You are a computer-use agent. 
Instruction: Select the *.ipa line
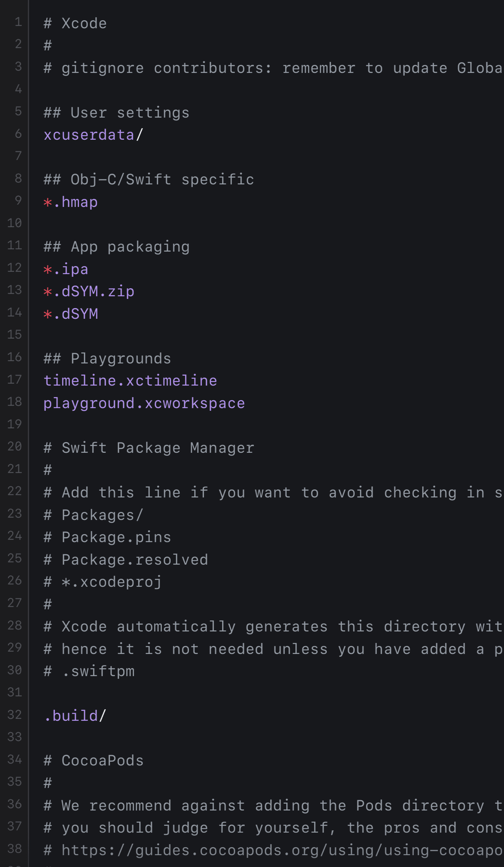pyautogui.click(x=66, y=269)
